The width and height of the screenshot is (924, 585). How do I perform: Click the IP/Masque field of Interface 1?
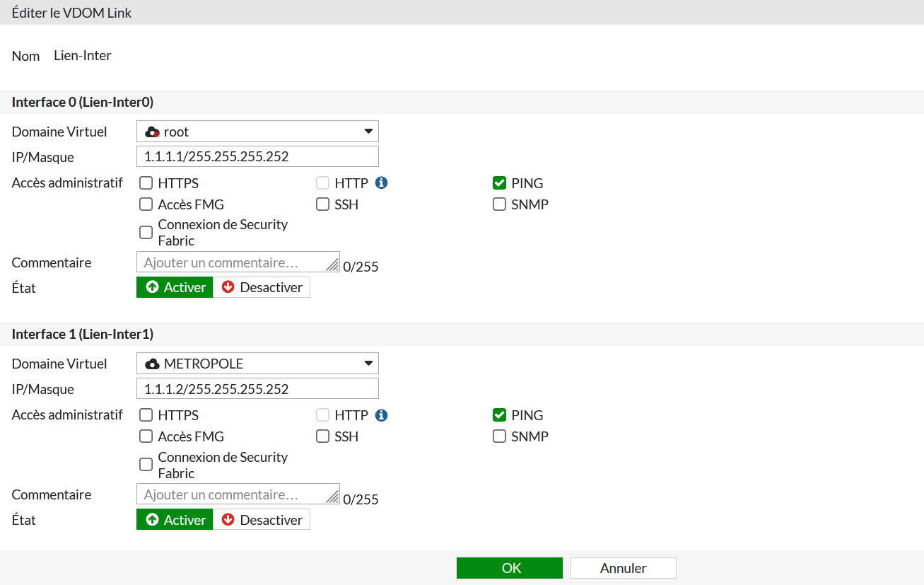257,388
